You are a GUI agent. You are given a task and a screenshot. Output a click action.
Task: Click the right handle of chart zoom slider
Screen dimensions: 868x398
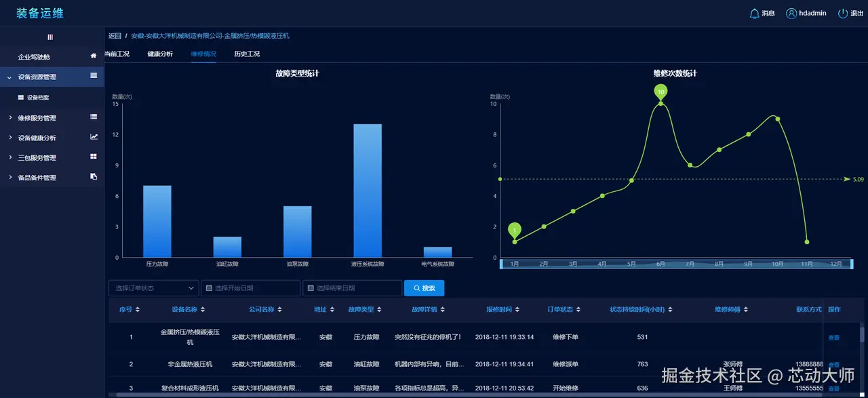click(x=852, y=264)
